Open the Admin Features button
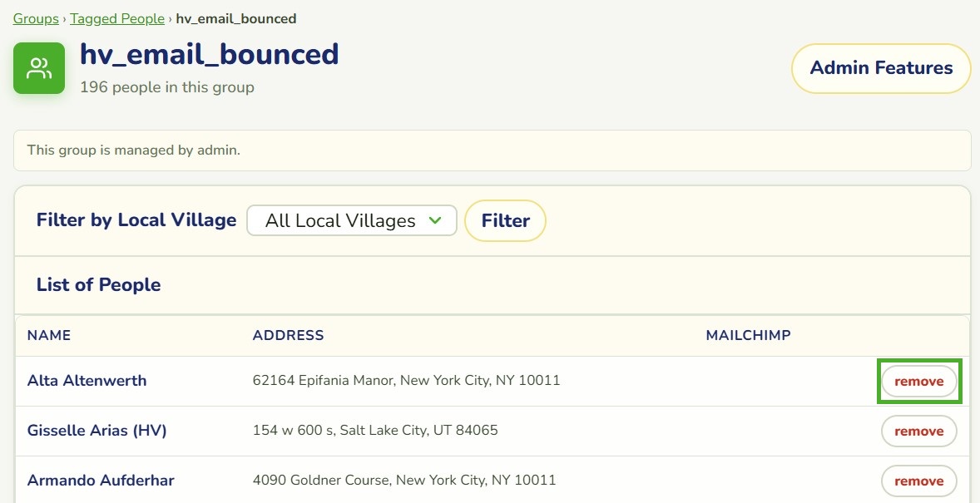Viewport: 980px width, 503px height. (x=881, y=68)
